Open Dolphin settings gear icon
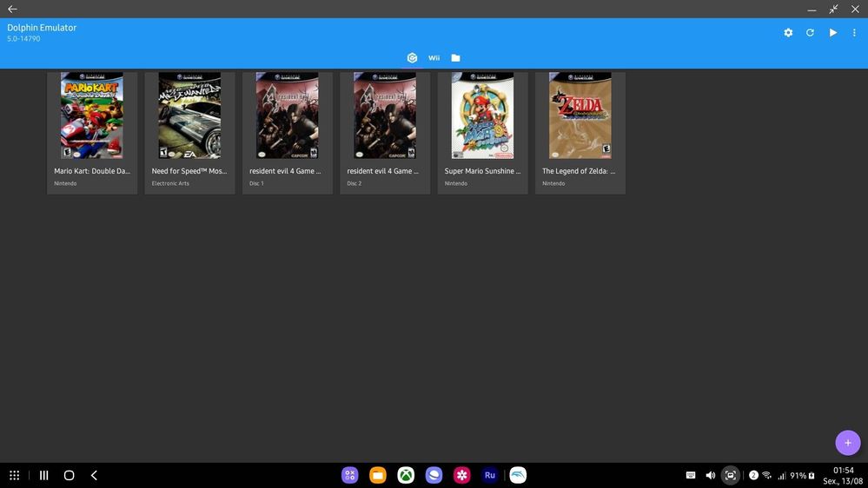This screenshot has width=868, height=488. (x=788, y=33)
